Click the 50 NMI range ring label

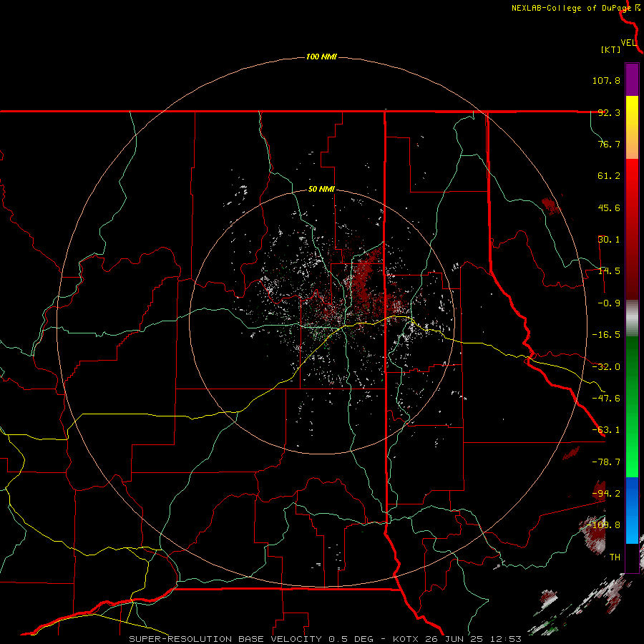(321, 190)
